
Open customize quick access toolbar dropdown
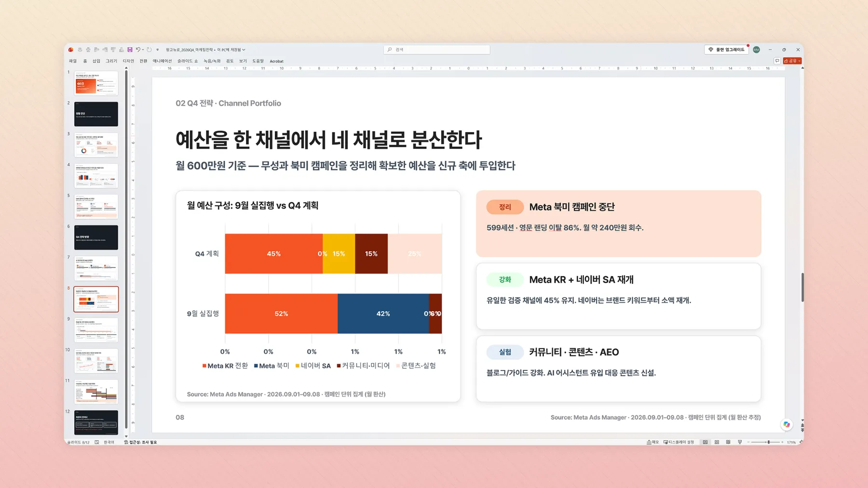157,50
